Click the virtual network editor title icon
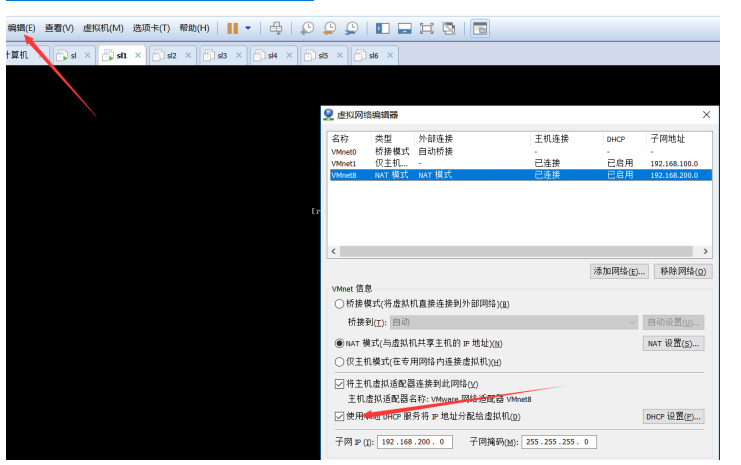This screenshot has height=465, width=741. (328, 114)
